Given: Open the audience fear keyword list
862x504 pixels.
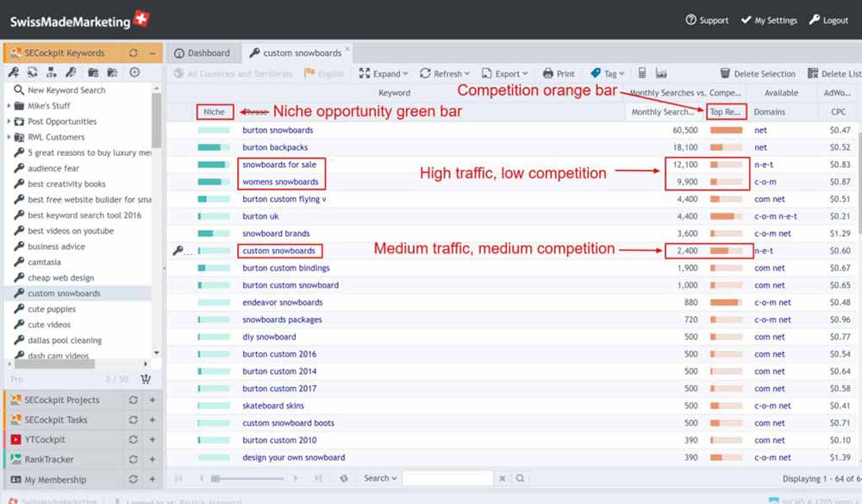Looking at the screenshot, I should 53,168.
